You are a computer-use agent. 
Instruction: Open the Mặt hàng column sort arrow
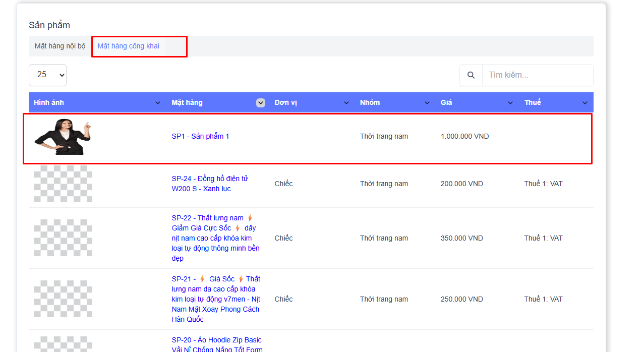(x=261, y=103)
